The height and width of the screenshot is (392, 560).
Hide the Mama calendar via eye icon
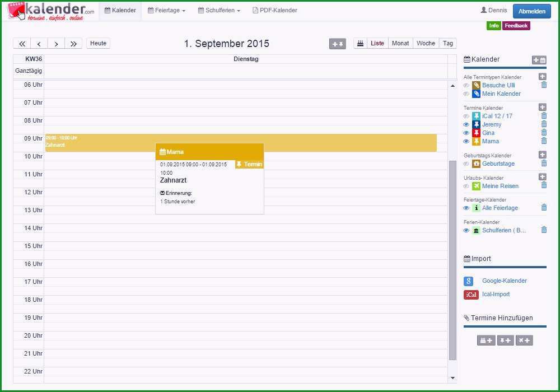click(x=466, y=141)
